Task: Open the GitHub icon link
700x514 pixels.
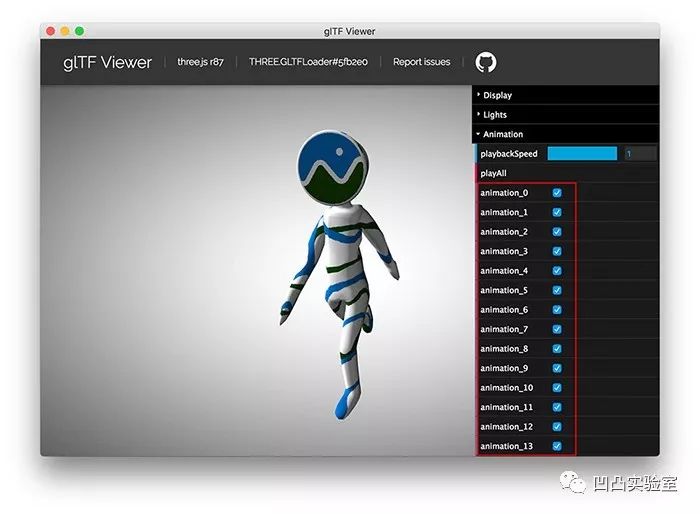Action: click(x=486, y=62)
